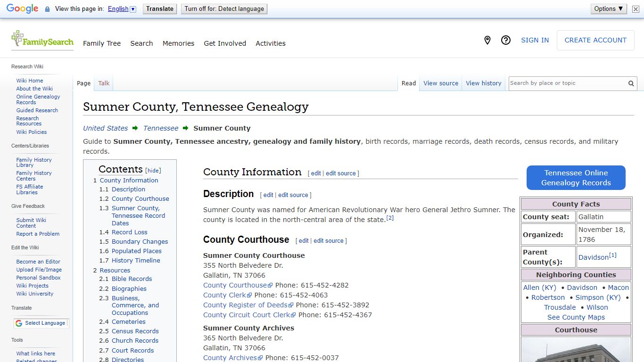The width and height of the screenshot is (644, 362).
Task: Open County Register of Deeds link
Action: (x=248, y=305)
